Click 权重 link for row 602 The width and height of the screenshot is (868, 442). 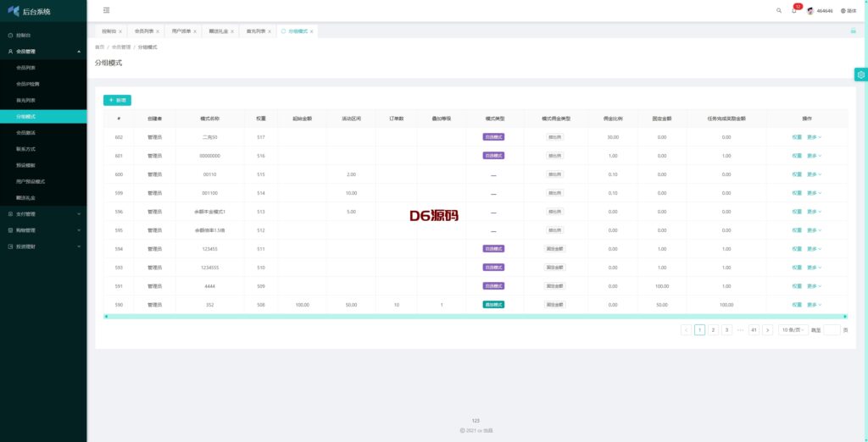coord(797,137)
